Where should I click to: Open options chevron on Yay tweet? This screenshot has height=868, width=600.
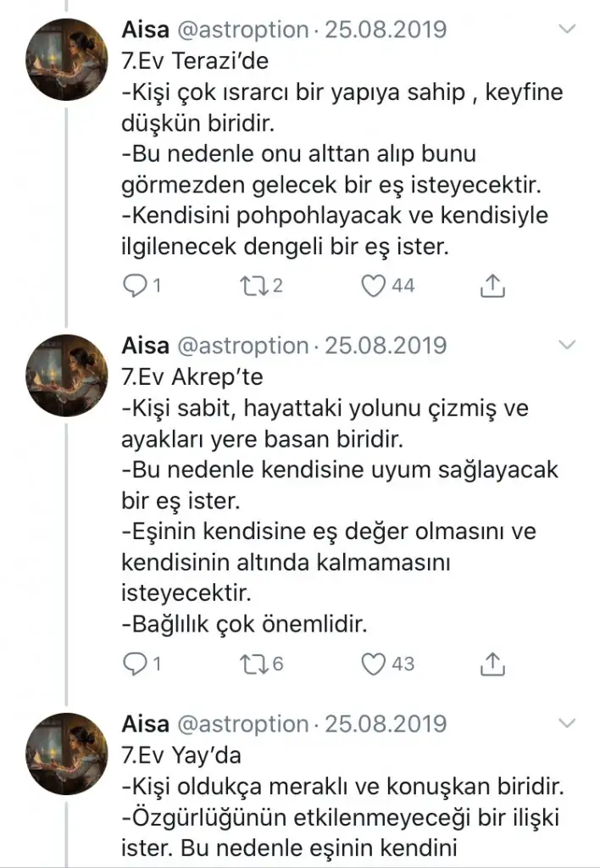tap(567, 723)
